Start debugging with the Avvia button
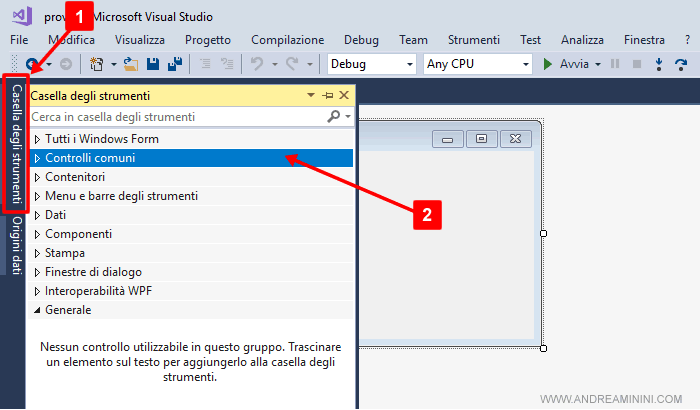 pyautogui.click(x=565, y=64)
